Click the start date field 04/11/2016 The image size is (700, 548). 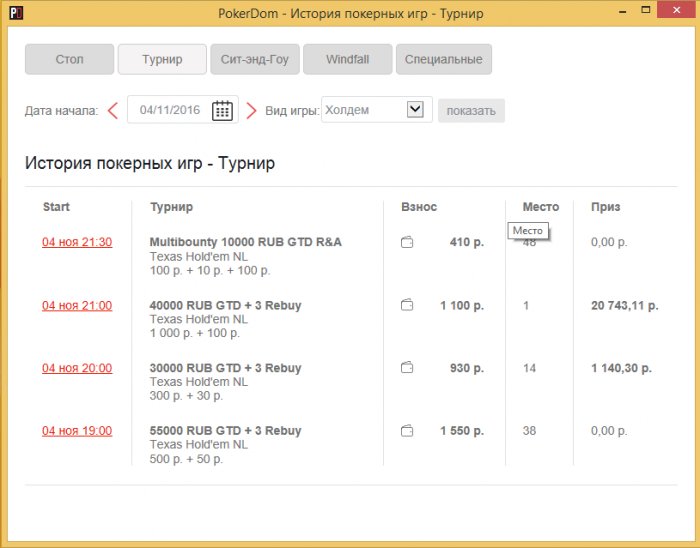click(170, 110)
